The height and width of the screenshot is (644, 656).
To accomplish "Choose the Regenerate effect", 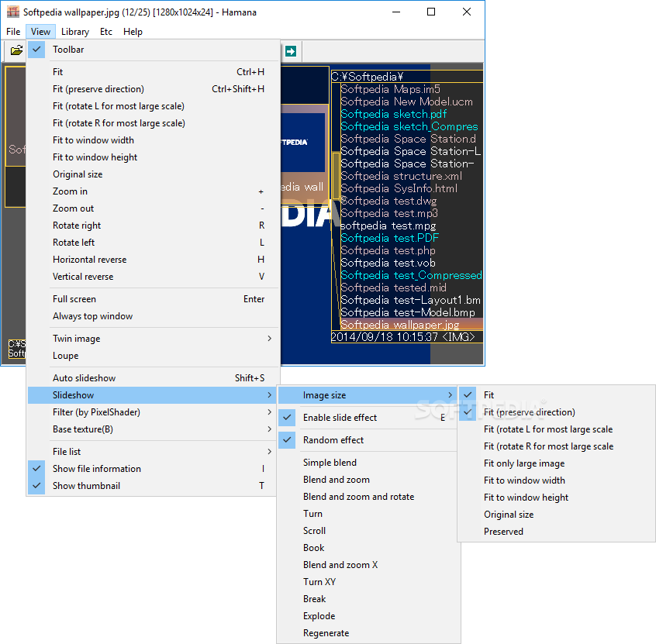I will tap(368, 633).
